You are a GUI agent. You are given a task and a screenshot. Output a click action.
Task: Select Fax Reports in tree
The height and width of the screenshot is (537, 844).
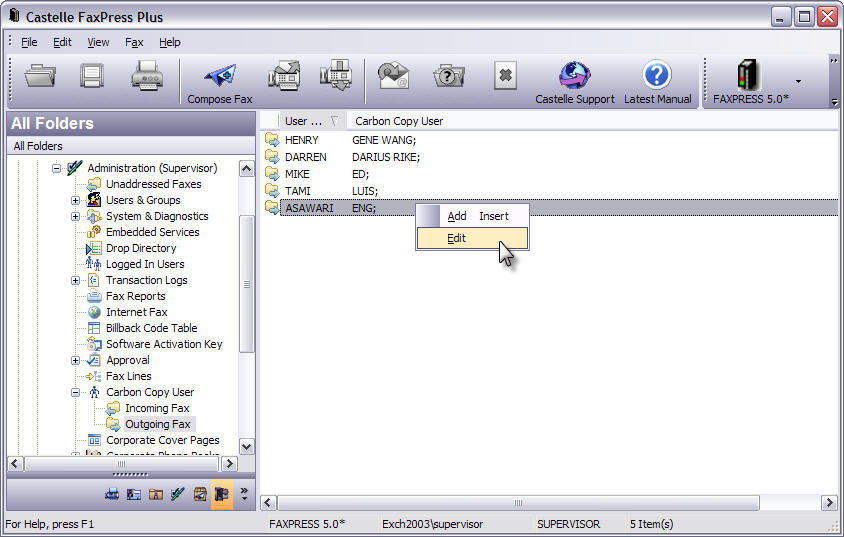point(136,296)
